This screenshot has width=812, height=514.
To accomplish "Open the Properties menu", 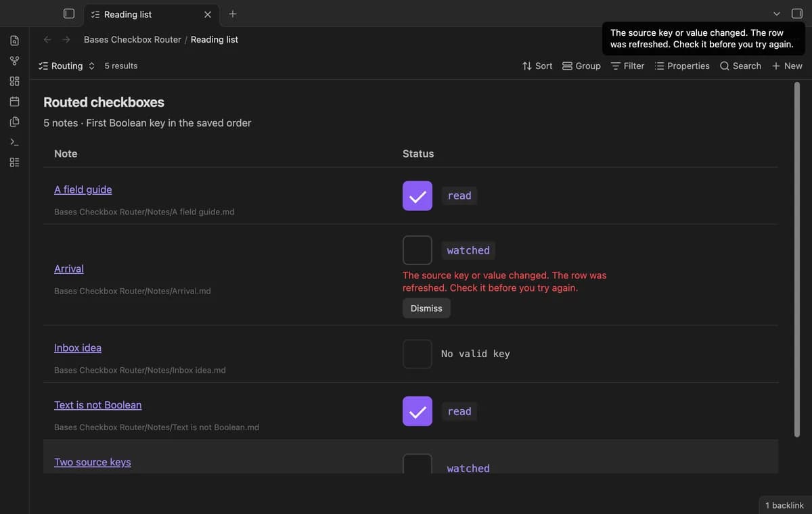I will [682, 66].
